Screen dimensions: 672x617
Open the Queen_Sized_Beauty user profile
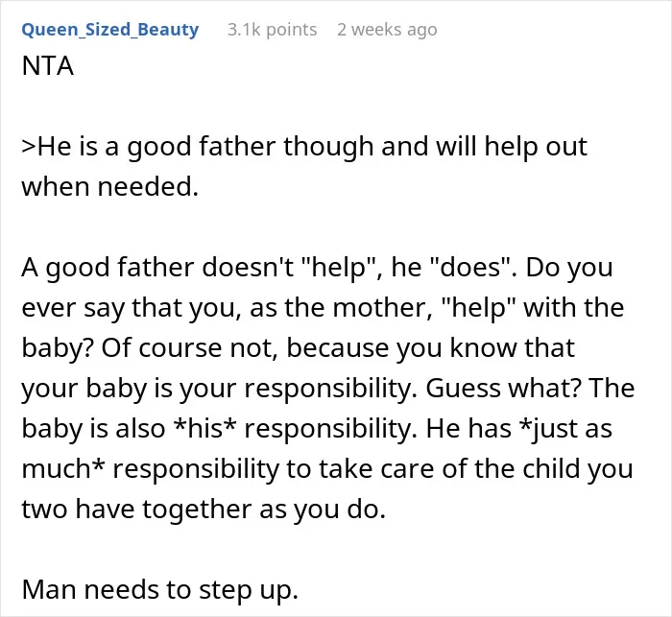coord(110,30)
